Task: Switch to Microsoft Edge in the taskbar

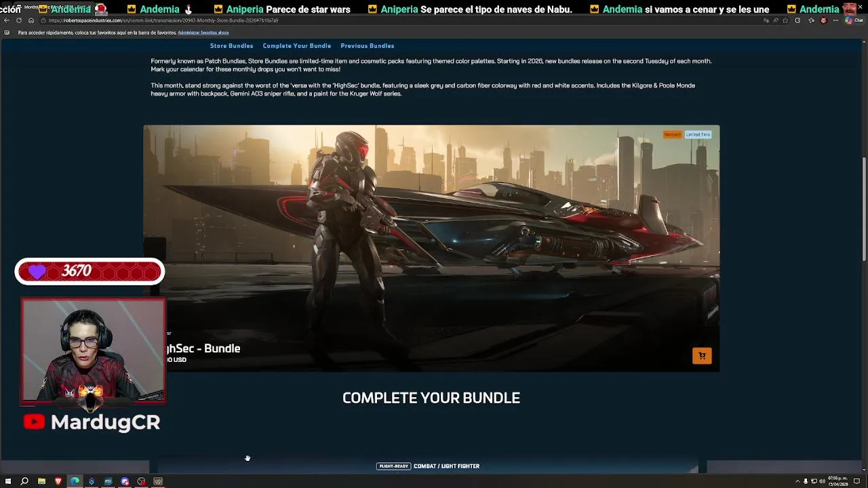Action: click(75, 481)
